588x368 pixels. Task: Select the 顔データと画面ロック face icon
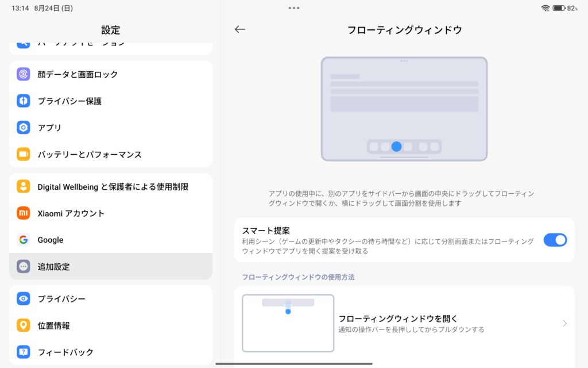coord(23,74)
